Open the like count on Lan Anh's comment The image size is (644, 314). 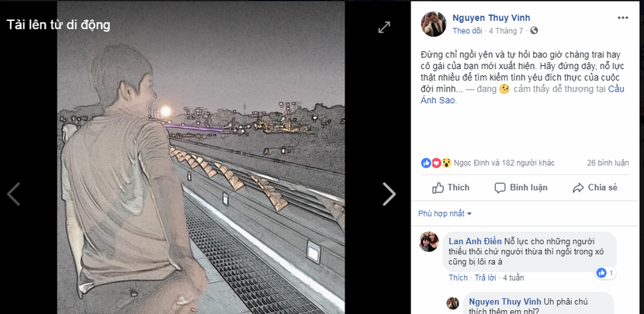(x=604, y=273)
